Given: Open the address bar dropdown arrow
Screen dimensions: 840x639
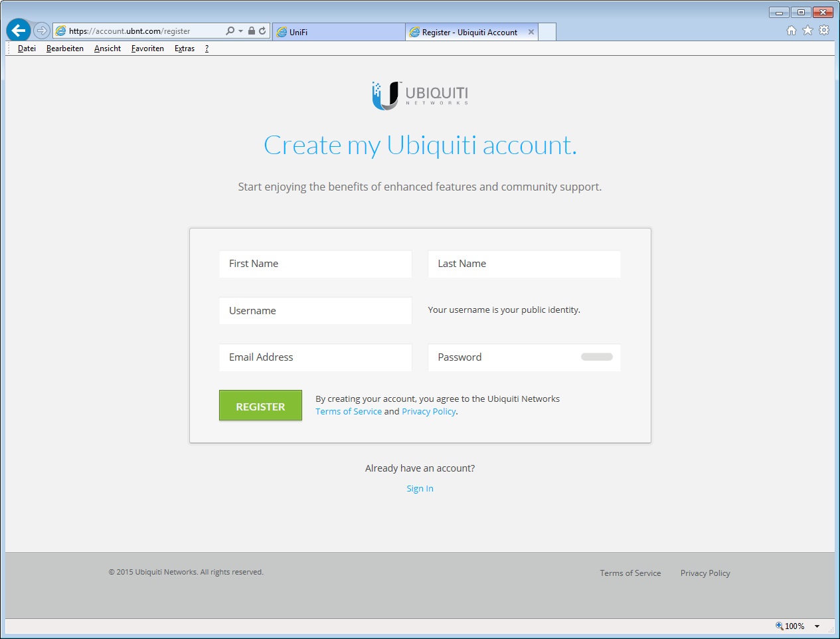Looking at the screenshot, I should tap(240, 31).
